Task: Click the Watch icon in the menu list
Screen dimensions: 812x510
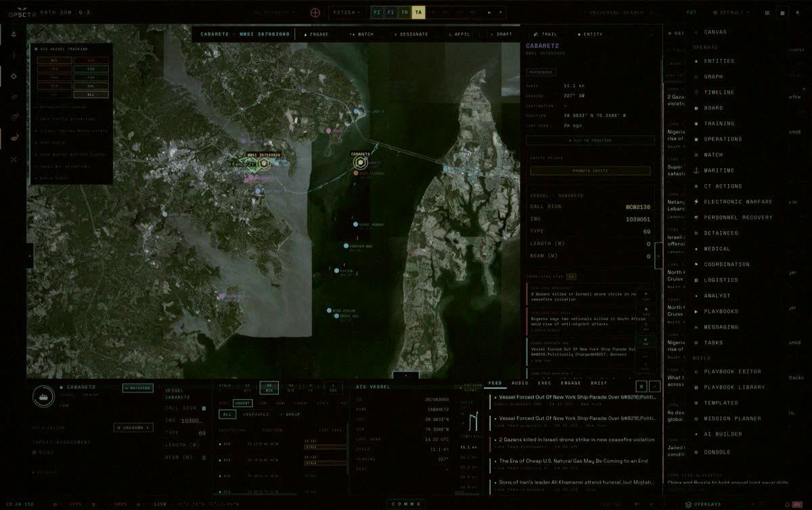Action: pyautogui.click(x=696, y=155)
